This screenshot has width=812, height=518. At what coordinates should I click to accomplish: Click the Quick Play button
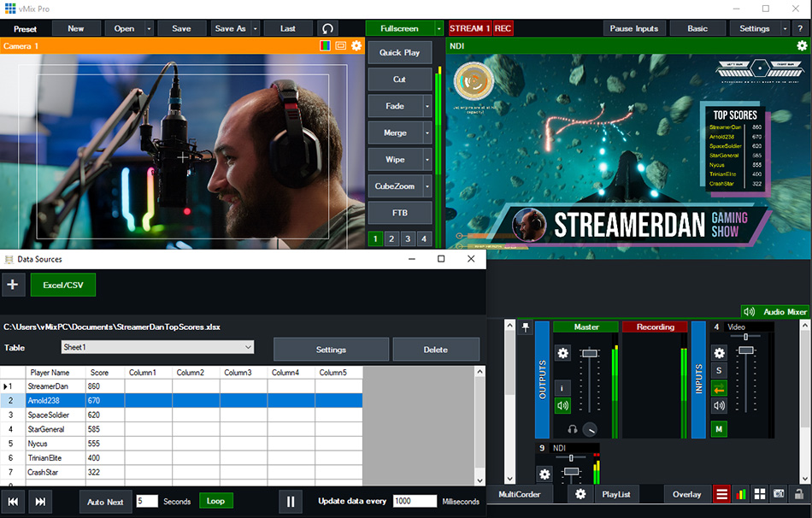399,52
